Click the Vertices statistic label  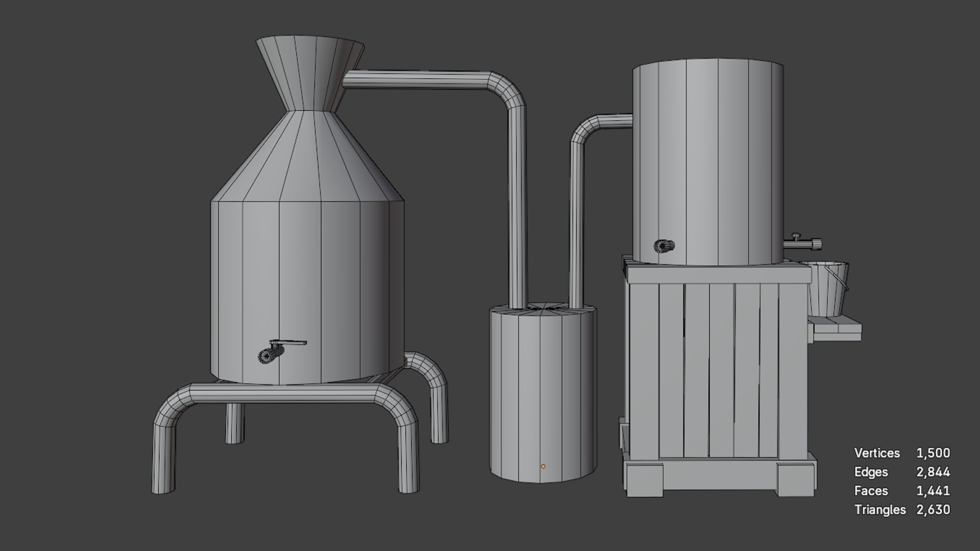pyautogui.click(x=877, y=453)
